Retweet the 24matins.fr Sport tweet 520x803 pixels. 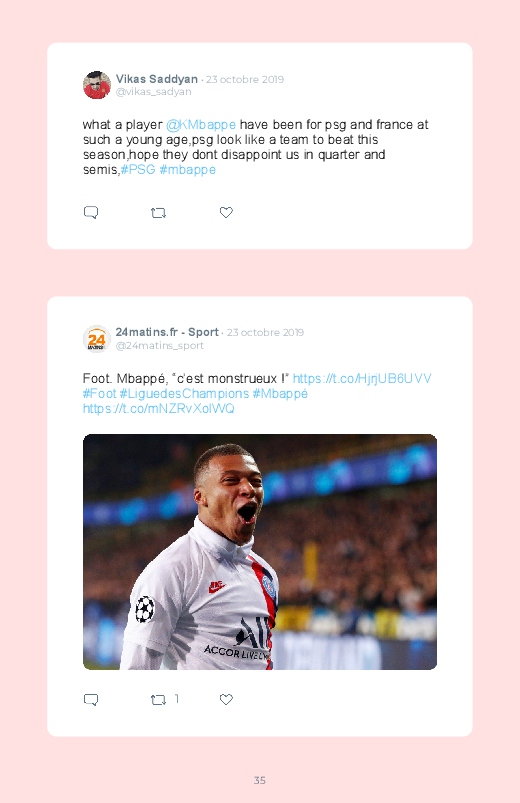click(158, 700)
